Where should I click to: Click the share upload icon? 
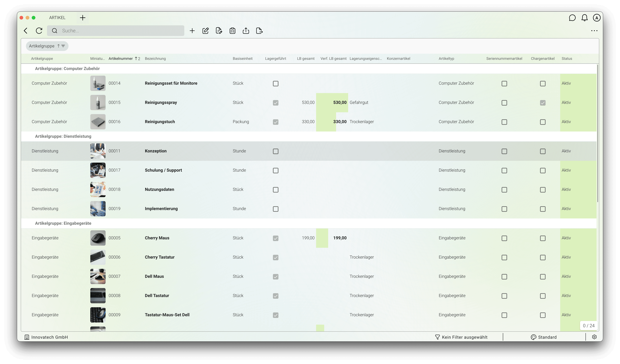(246, 31)
